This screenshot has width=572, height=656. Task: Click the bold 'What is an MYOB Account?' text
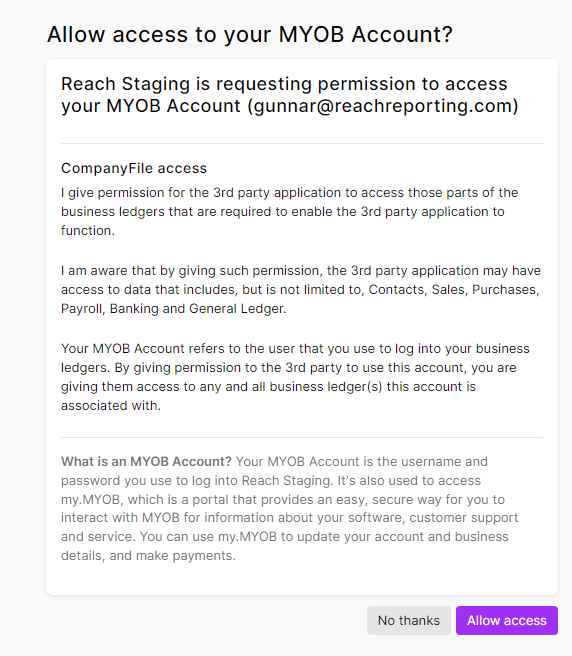tap(146, 461)
